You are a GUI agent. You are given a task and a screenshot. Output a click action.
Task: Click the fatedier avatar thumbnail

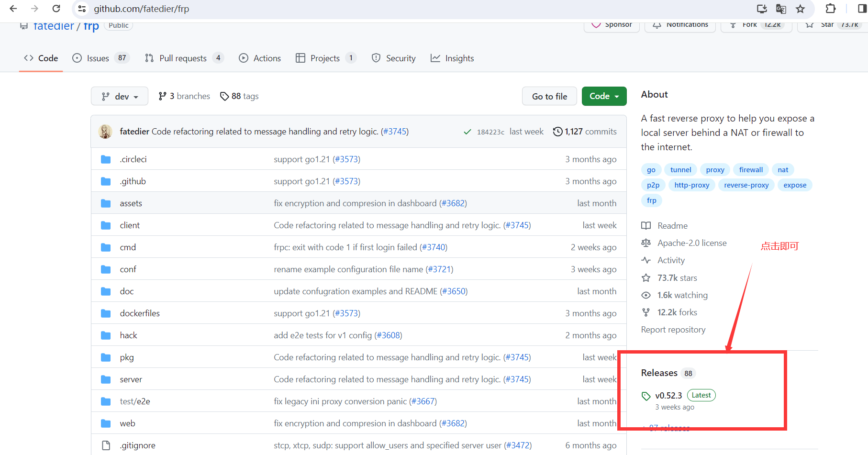[105, 132]
